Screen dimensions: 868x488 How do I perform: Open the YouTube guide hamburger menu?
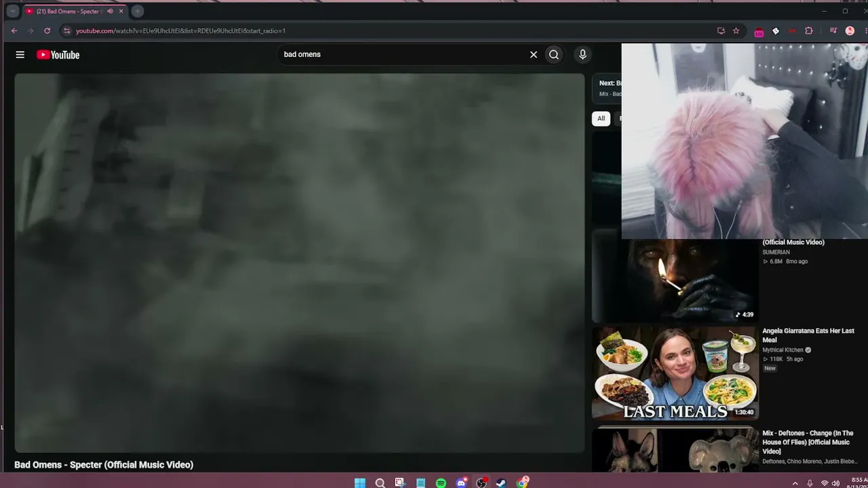coord(20,55)
